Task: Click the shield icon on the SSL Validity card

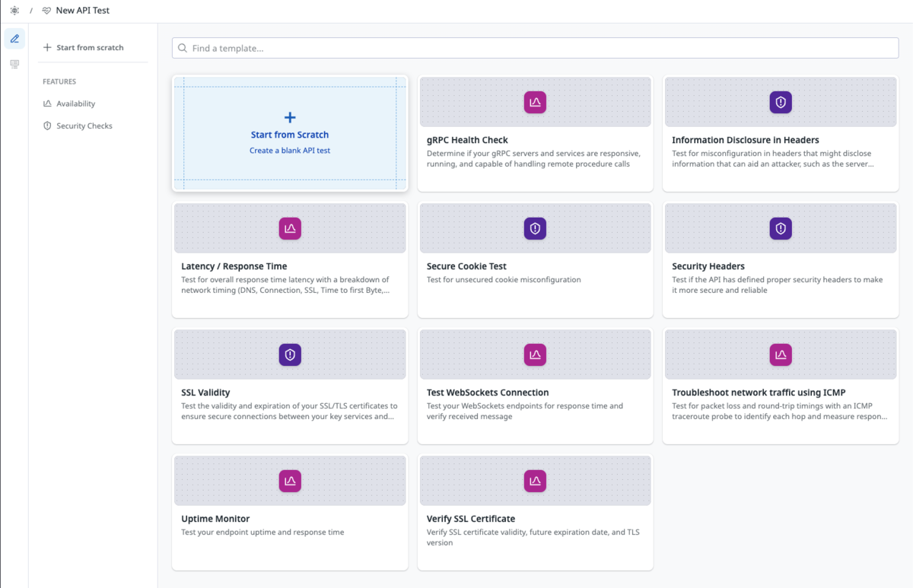Action: 290,354
